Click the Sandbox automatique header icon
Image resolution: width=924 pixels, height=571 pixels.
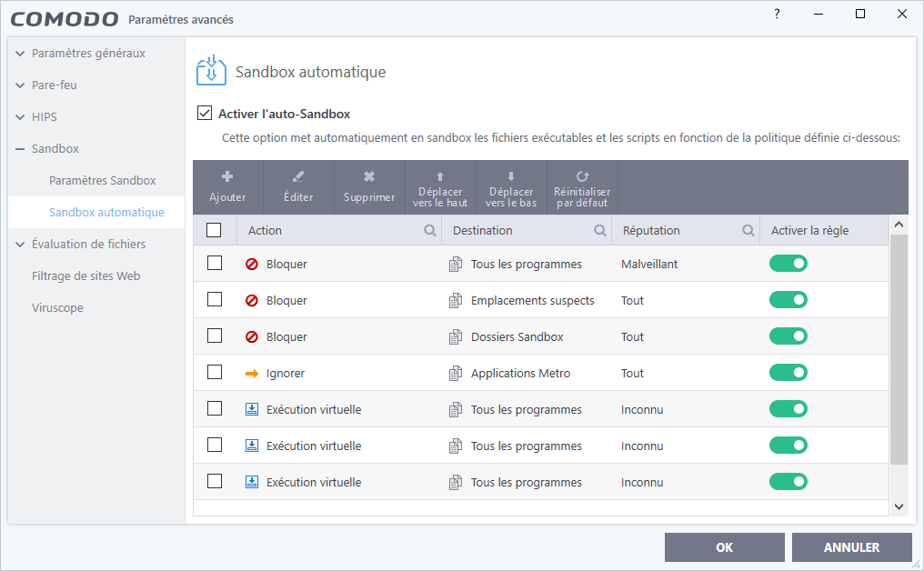(x=211, y=70)
